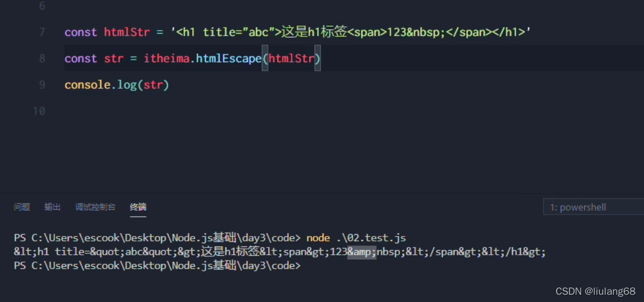Click line number 7 in gutter
This screenshot has width=644, height=302.
click(x=42, y=32)
